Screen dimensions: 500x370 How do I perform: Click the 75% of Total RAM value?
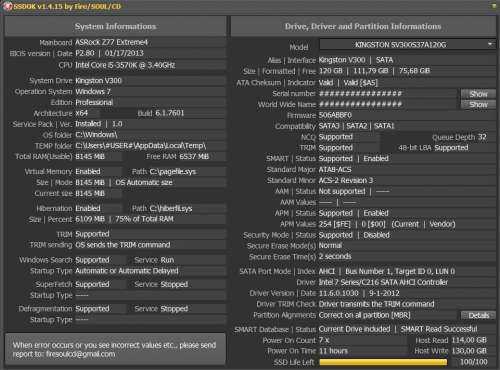(x=144, y=219)
